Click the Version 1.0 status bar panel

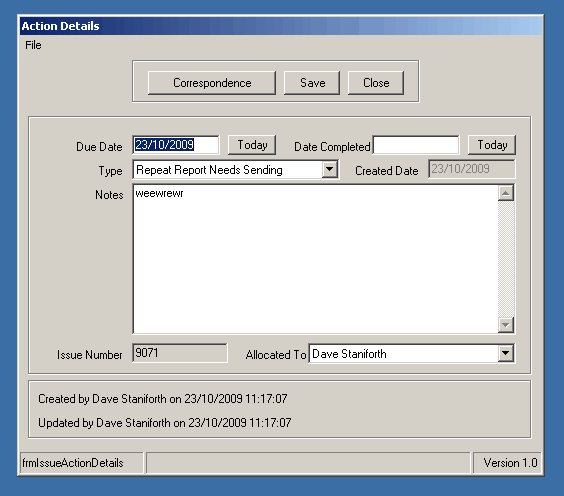tap(507, 463)
